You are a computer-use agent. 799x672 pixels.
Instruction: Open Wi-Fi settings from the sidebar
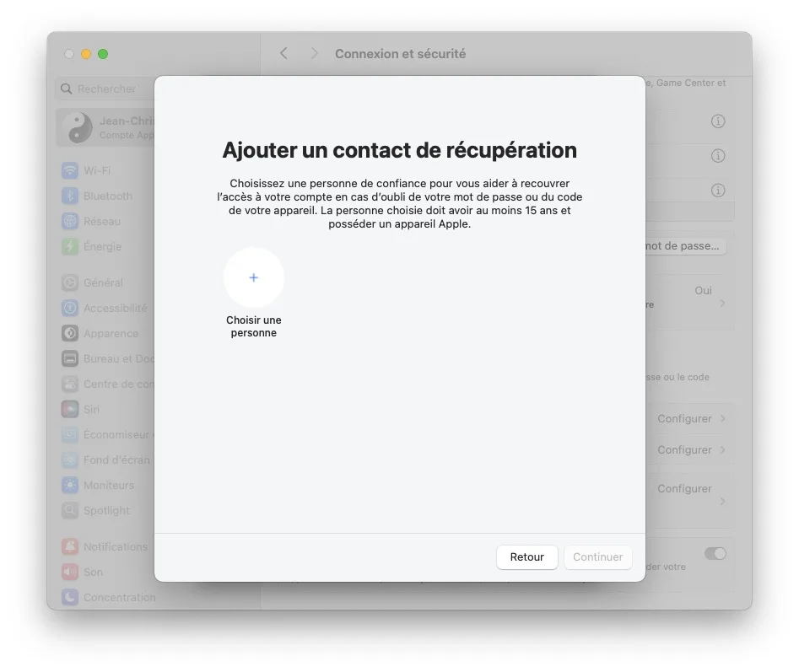(69, 170)
